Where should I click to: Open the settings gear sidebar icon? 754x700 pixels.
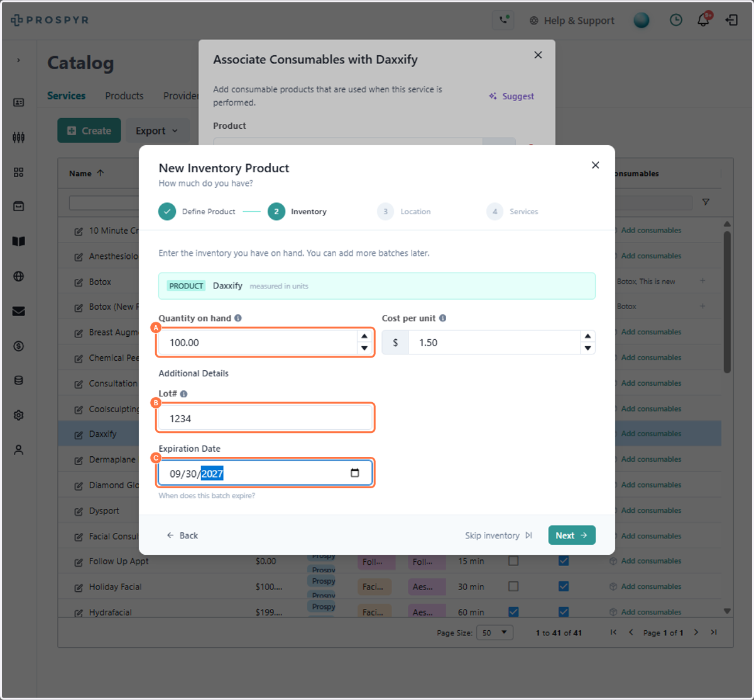19,415
